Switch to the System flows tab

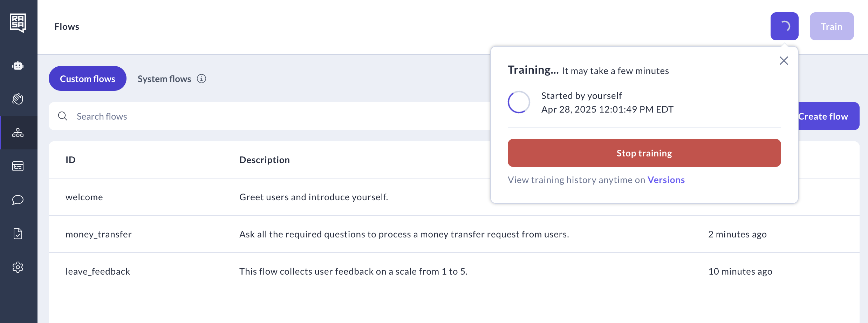tap(164, 79)
